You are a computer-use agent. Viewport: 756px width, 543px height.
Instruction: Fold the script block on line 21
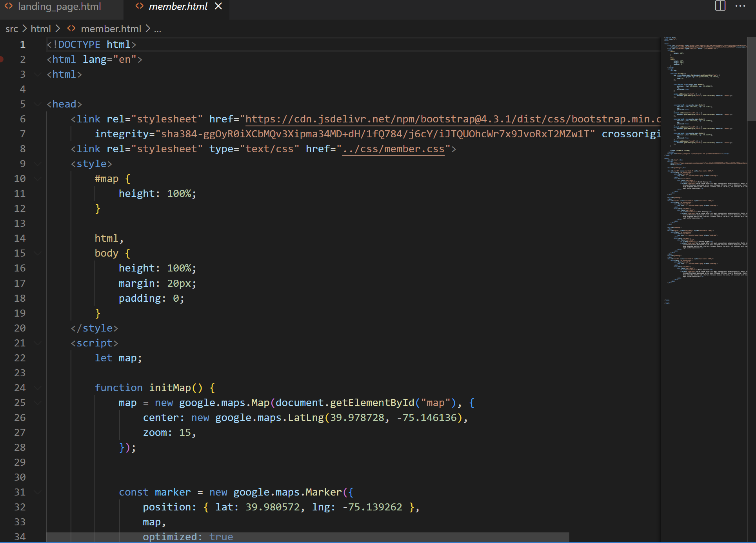click(x=38, y=343)
